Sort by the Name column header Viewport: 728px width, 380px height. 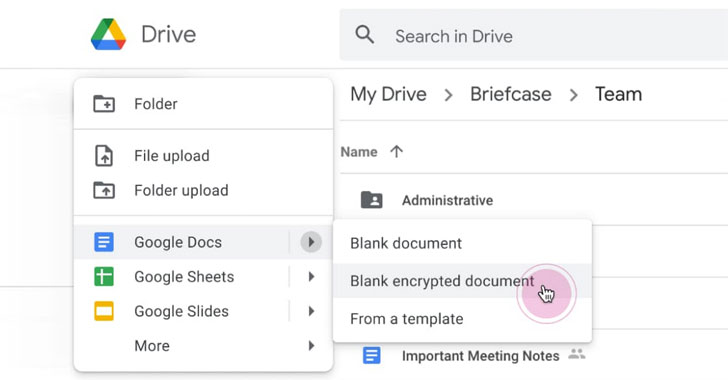tap(359, 152)
